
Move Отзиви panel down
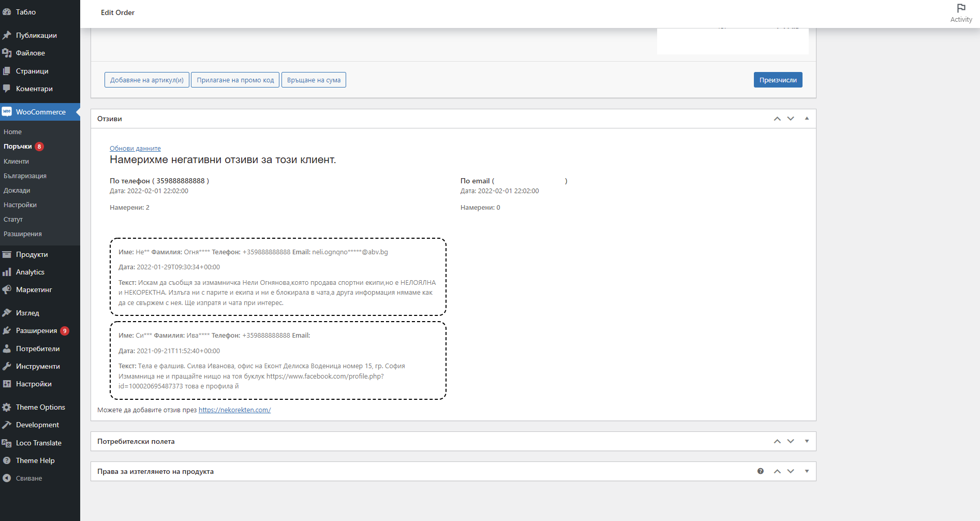coord(791,119)
